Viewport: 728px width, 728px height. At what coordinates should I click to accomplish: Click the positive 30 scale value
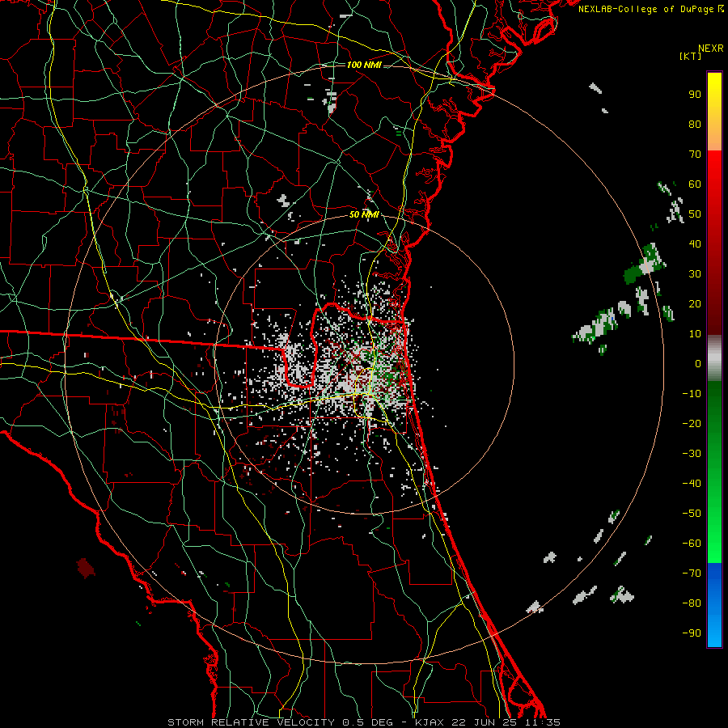point(695,274)
